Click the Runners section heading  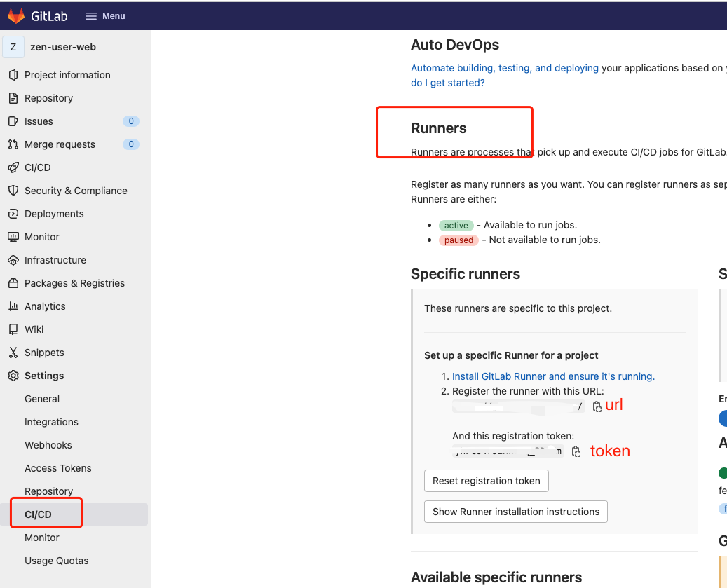439,128
